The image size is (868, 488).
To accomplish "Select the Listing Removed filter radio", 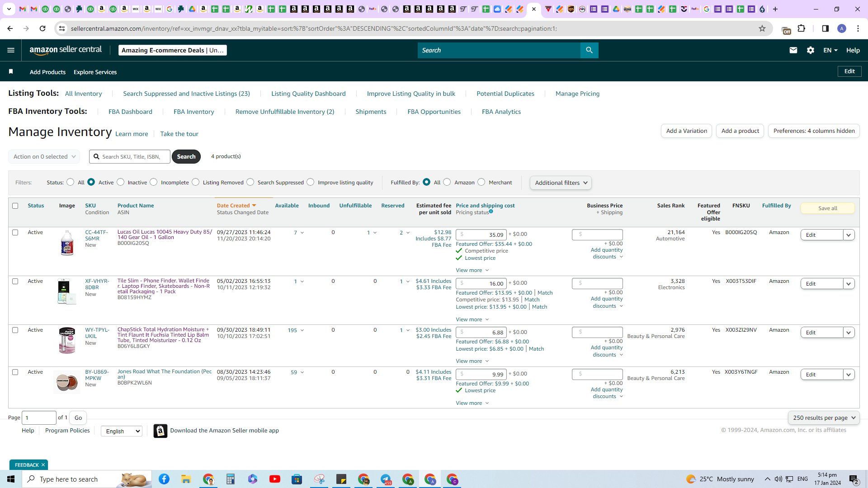I will pos(195,182).
